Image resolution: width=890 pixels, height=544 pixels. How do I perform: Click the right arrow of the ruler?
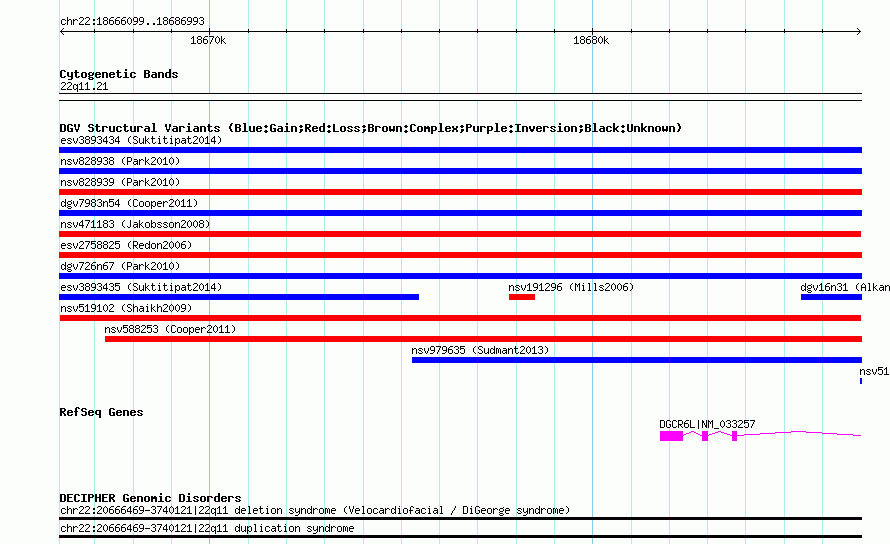click(858, 32)
